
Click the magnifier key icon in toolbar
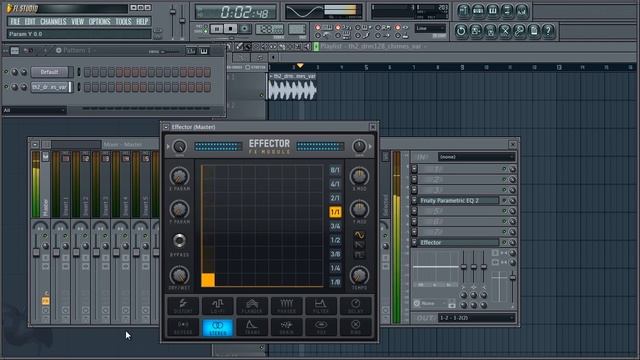pos(519,31)
